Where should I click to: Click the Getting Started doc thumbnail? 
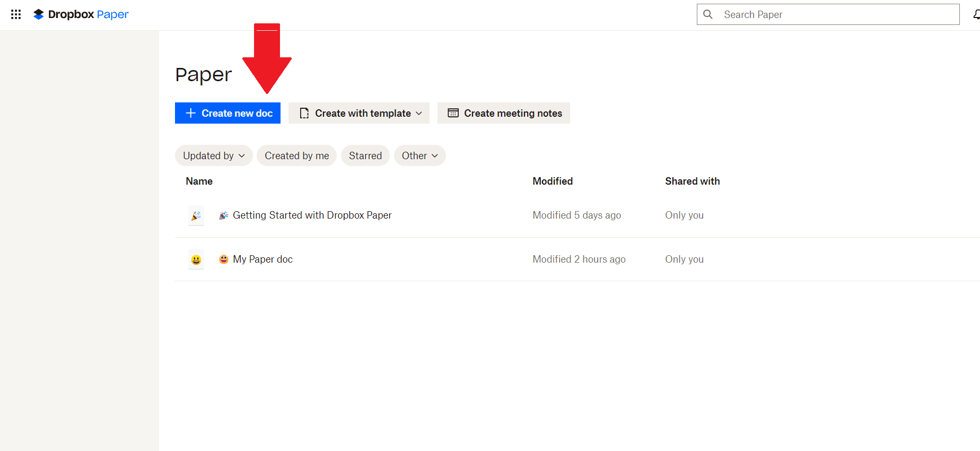click(x=196, y=215)
